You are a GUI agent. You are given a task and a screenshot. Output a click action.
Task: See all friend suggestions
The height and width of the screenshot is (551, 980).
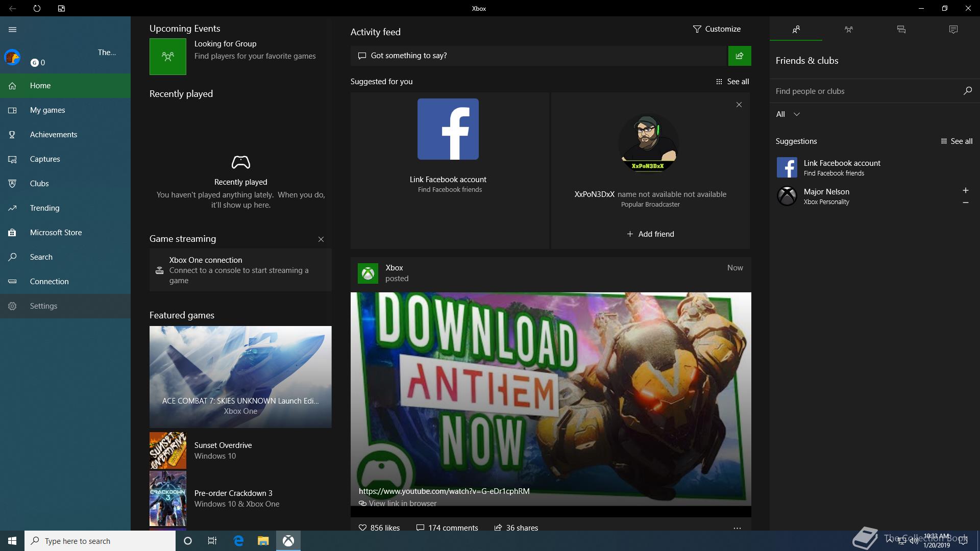957,141
